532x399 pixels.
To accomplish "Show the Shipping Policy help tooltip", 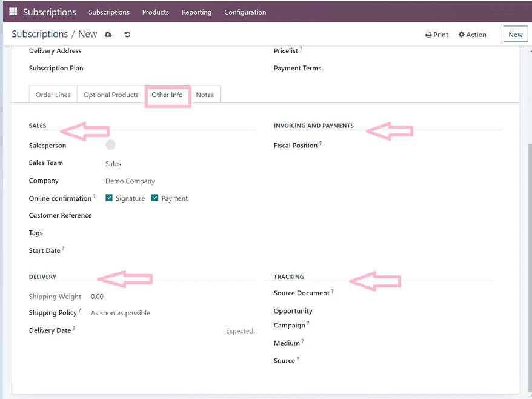I will [x=79, y=311].
